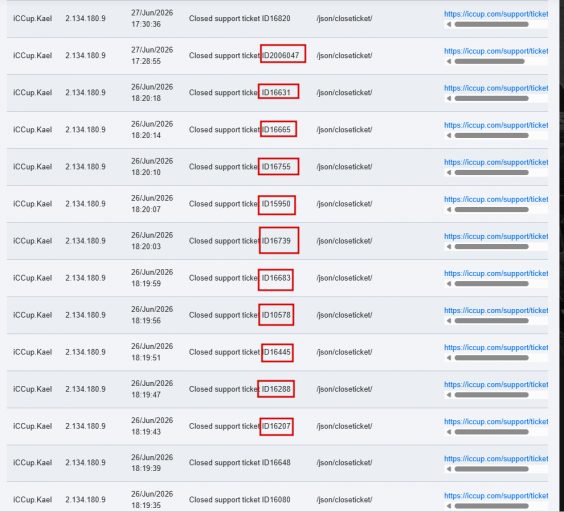Click the scroll-left arrow in the ID16739 row

449,247
